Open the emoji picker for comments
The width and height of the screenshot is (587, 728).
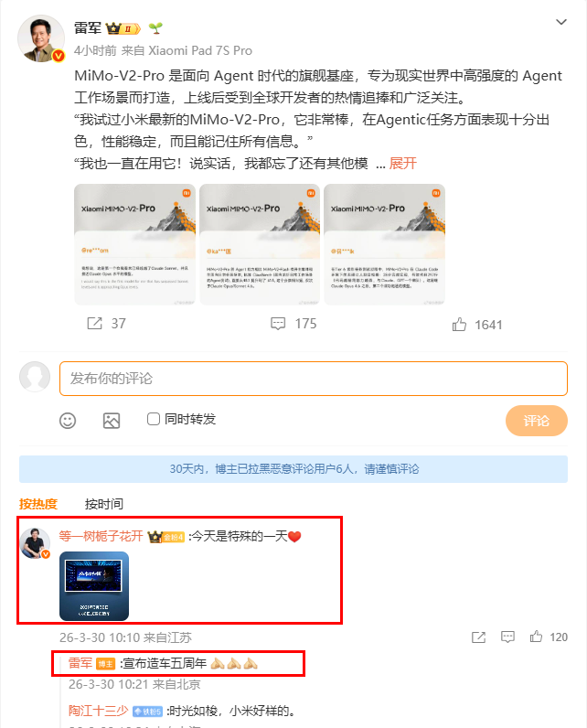(x=68, y=421)
